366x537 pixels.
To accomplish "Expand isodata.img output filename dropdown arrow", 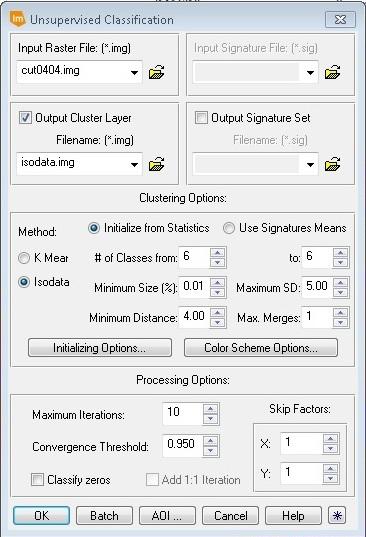I will (x=135, y=165).
